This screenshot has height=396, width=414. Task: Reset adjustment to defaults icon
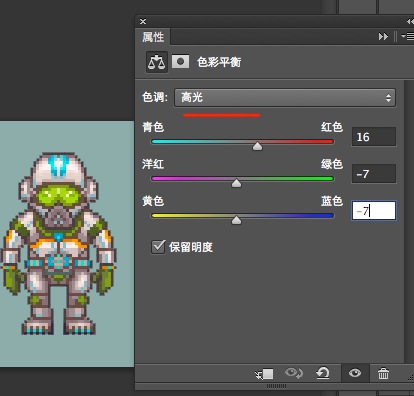[x=323, y=373]
